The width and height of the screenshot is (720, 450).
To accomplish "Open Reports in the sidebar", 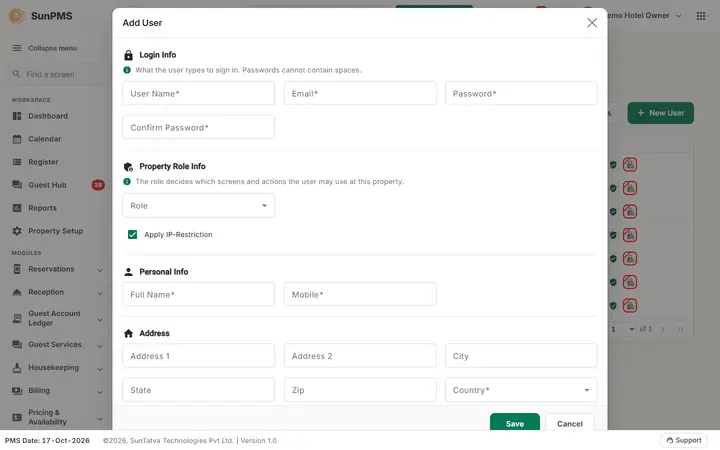I will coord(42,208).
